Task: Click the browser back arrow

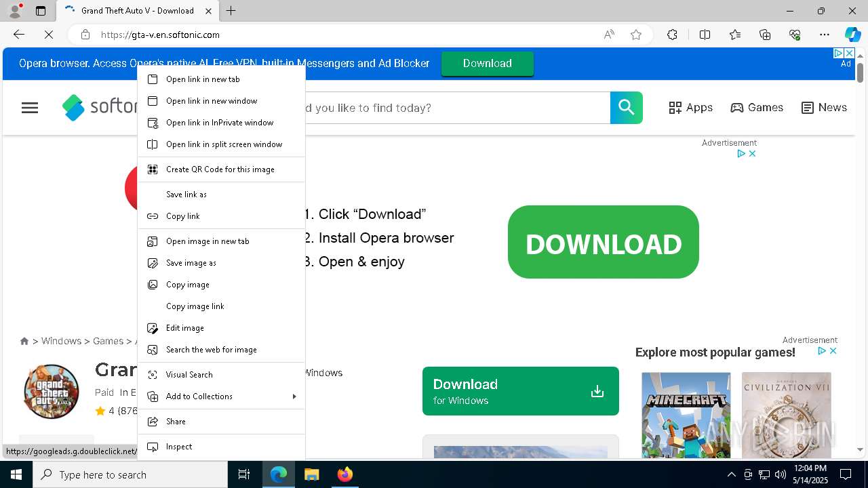Action: click(x=19, y=35)
